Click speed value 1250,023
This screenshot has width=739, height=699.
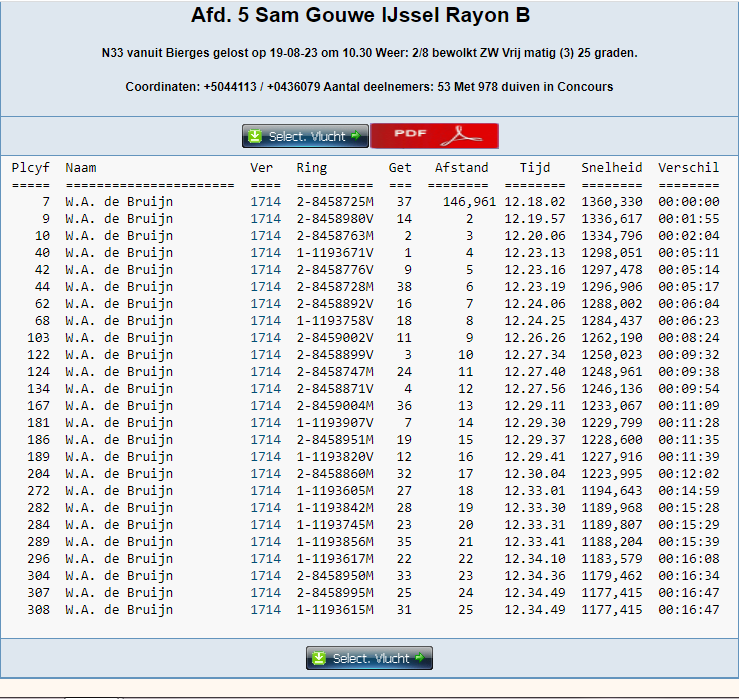click(612, 354)
